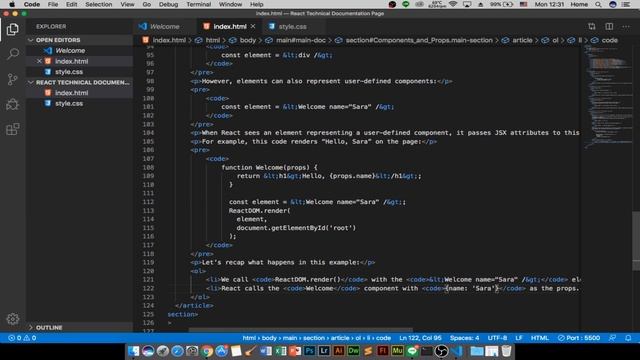Open the Manage settings gear
Image resolution: width=640 pixels, height=360 pixels.
point(13,319)
